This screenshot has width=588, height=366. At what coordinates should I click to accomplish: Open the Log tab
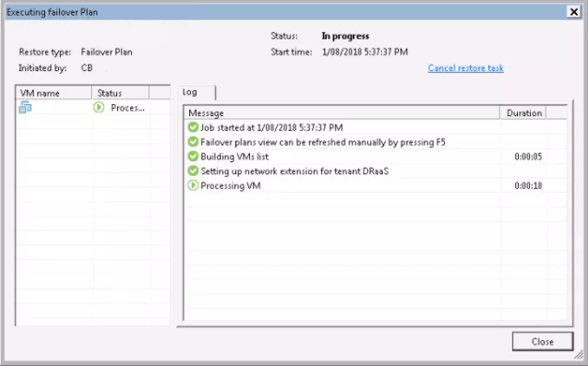pyautogui.click(x=197, y=92)
